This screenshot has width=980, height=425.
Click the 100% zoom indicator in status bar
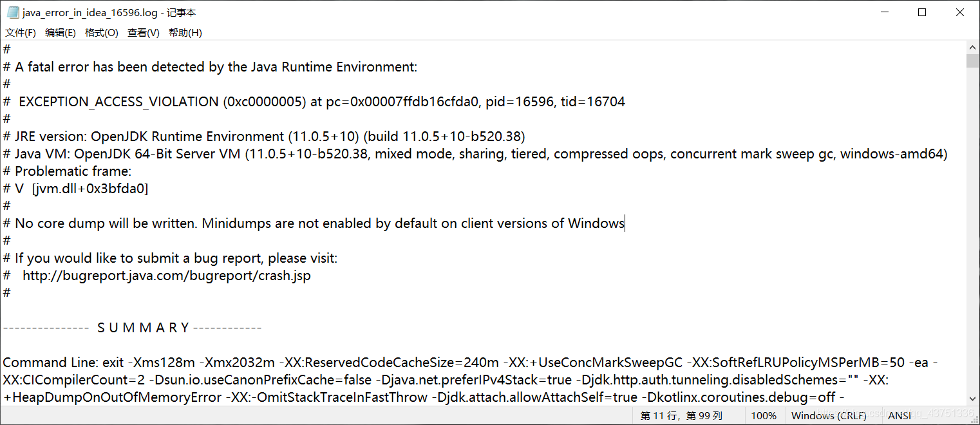tap(764, 415)
